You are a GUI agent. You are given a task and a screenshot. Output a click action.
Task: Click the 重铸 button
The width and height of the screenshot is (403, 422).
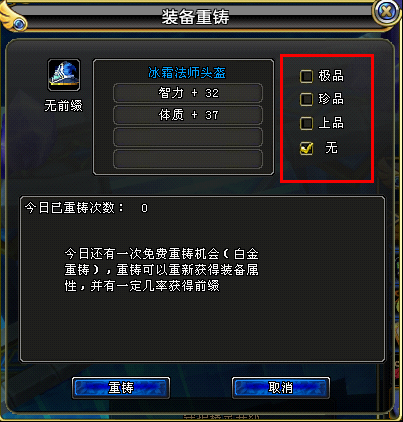click(121, 388)
